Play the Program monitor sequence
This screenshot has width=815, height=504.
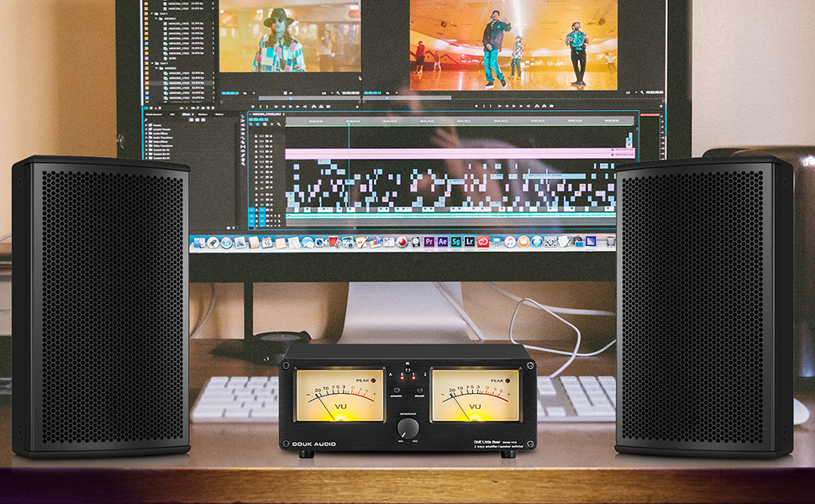tap(514, 106)
